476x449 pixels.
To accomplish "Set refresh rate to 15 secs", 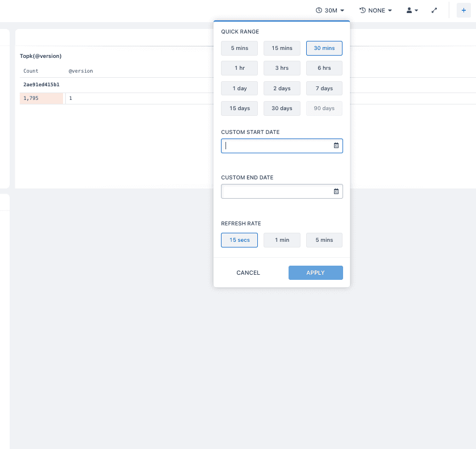I will coord(240,240).
